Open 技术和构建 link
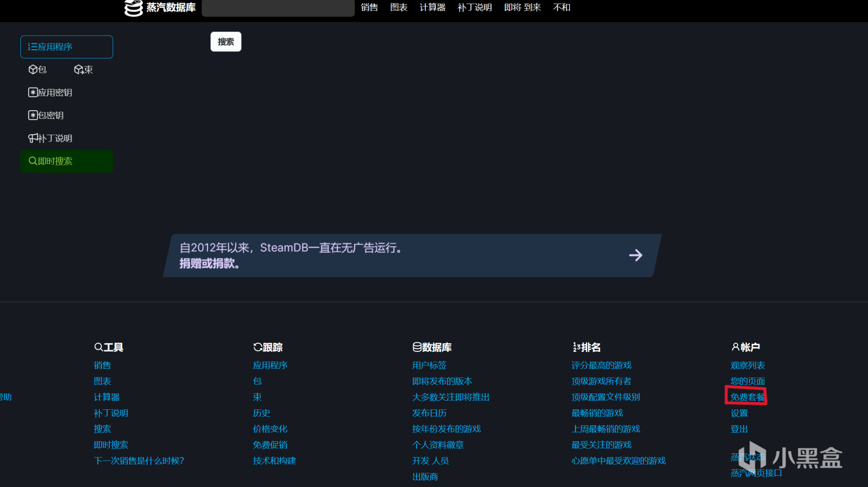The image size is (868, 487). 274,461
